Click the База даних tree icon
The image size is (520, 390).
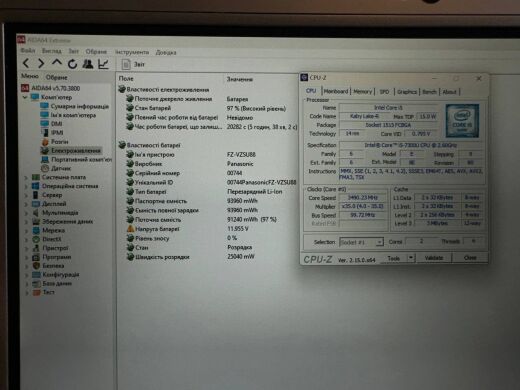pos(36,284)
